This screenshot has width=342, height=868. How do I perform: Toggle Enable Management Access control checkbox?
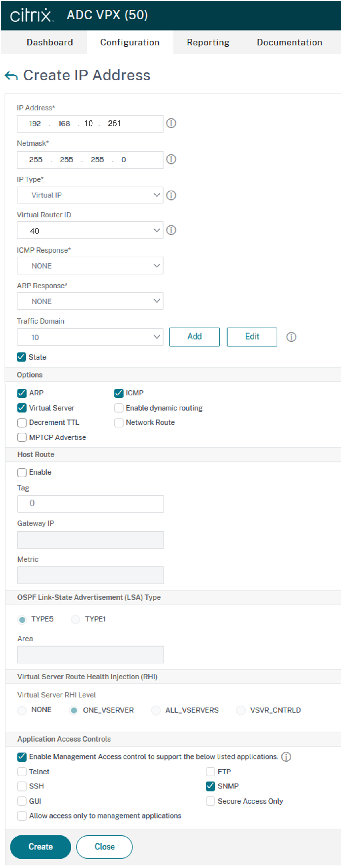click(x=22, y=757)
